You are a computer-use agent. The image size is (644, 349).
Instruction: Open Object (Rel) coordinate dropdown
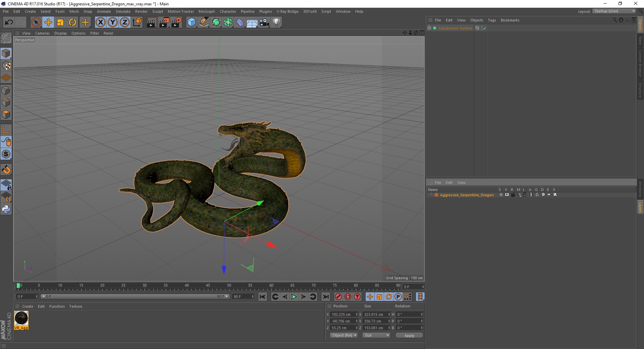click(x=344, y=335)
